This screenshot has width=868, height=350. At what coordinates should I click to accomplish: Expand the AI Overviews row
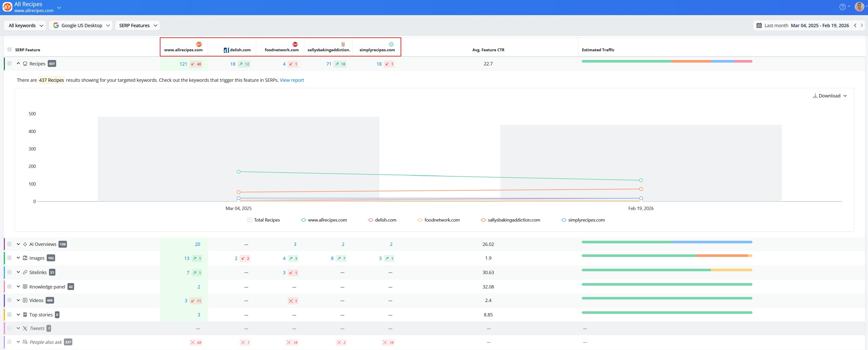(18, 244)
